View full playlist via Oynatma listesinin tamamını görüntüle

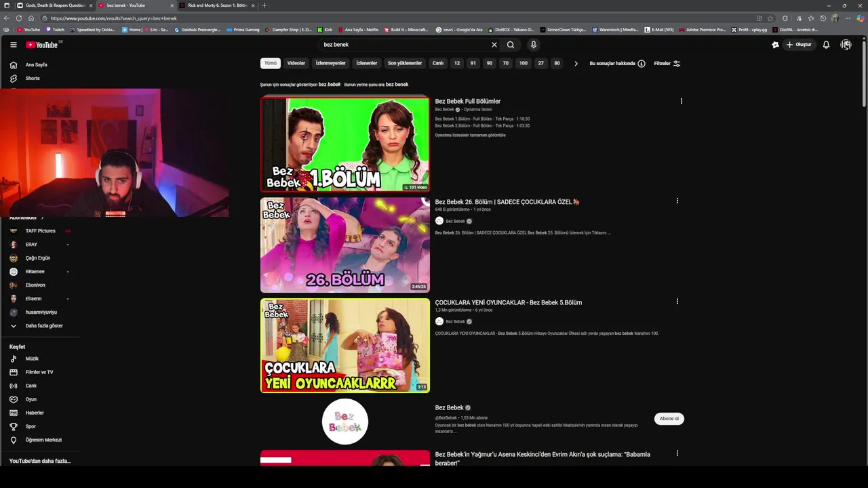[x=470, y=135]
